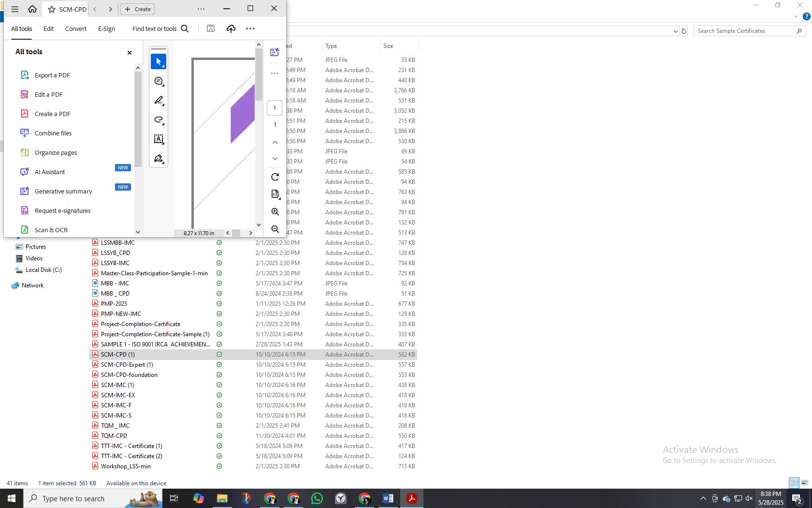
Task: Open Request e-signatures tool
Action: pyautogui.click(x=62, y=210)
